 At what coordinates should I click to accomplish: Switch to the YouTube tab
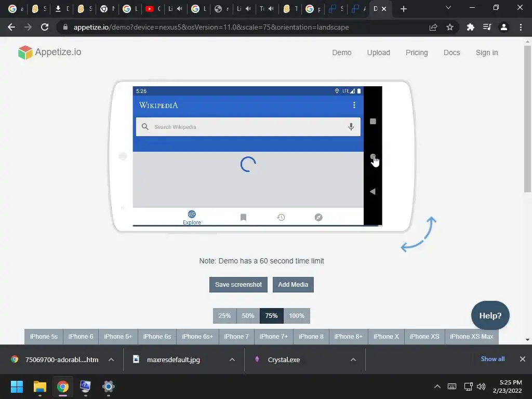[x=153, y=9]
